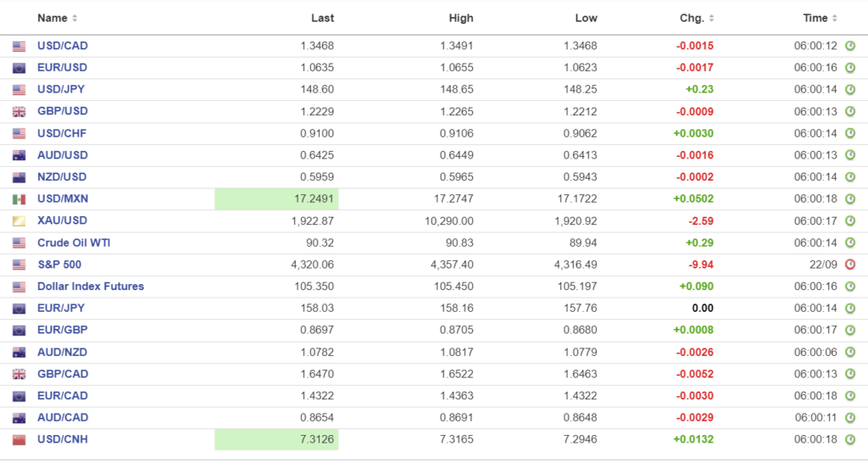Open the S&P 500 link

(57, 265)
